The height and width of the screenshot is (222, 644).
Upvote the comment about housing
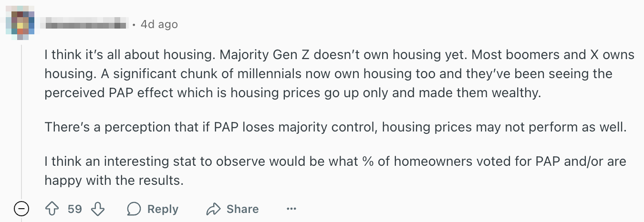(51, 209)
